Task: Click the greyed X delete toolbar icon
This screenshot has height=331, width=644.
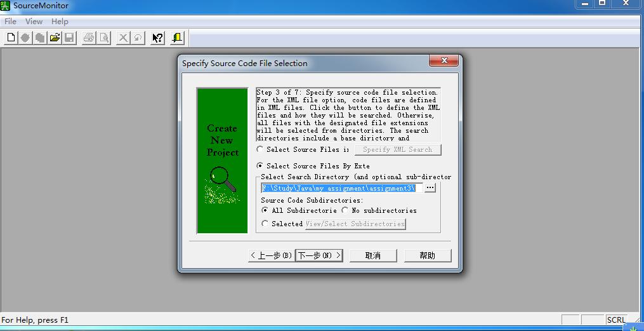Action: tap(123, 38)
